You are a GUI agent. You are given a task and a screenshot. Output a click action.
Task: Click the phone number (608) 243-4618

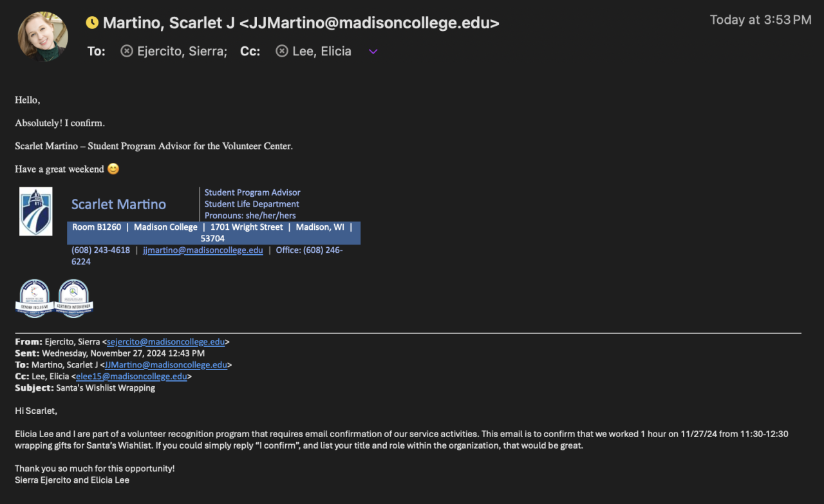[100, 250]
